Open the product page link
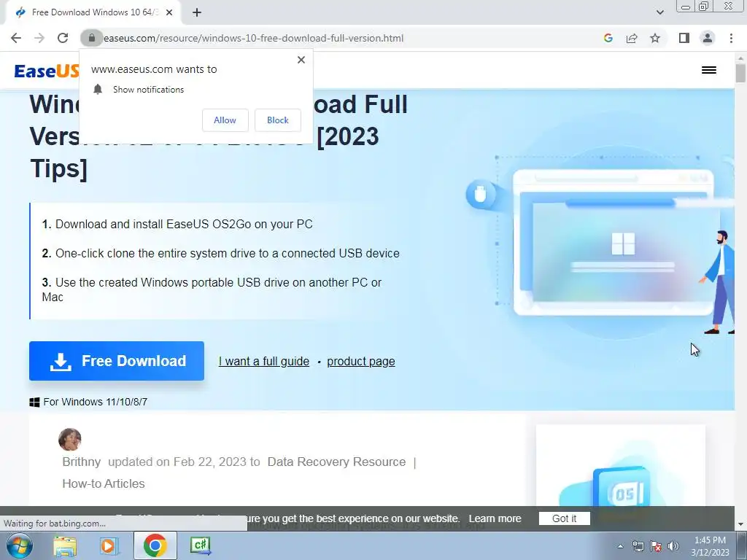This screenshot has width=747, height=560. click(361, 362)
